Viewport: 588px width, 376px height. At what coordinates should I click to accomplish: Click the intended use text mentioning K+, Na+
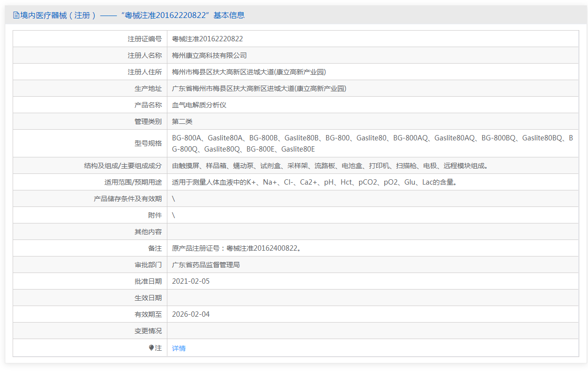pyautogui.click(x=314, y=182)
